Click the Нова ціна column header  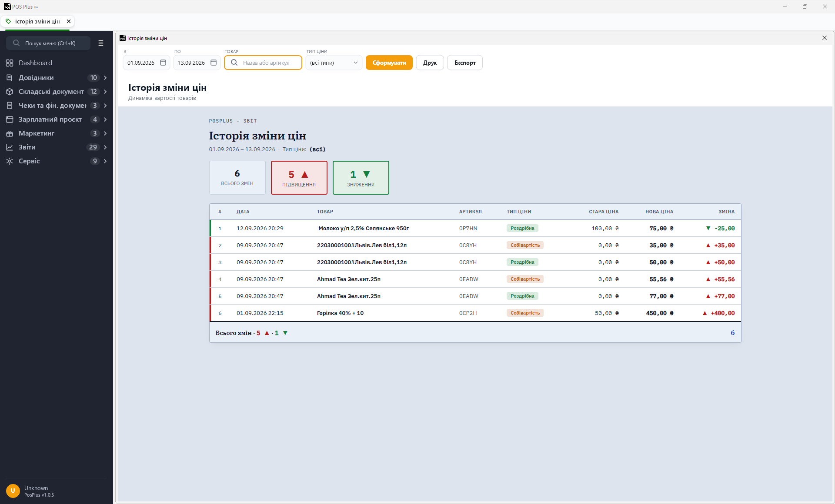(659, 212)
